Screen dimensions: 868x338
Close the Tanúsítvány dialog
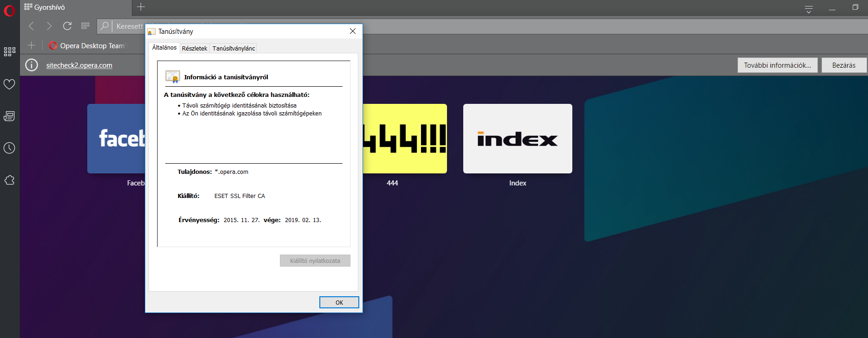tap(353, 31)
